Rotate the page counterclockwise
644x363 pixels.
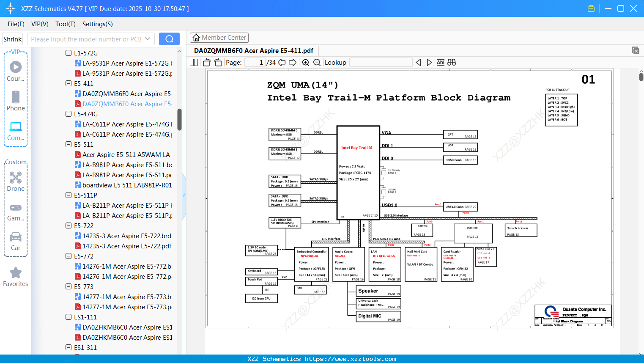point(206,62)
